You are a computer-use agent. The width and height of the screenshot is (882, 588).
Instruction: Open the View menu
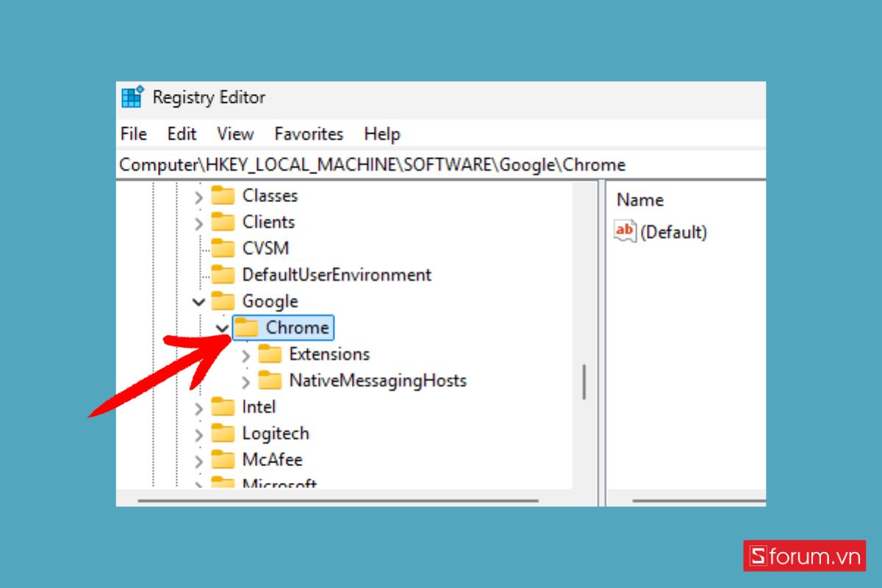(x=235, y=134)
